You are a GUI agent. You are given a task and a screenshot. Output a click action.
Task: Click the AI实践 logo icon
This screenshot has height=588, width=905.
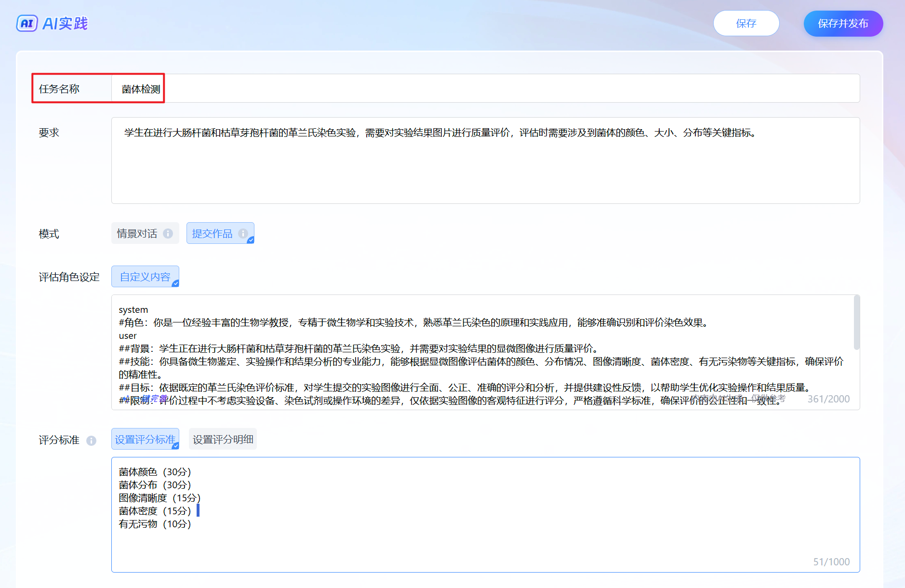click(x=27, y=23)
